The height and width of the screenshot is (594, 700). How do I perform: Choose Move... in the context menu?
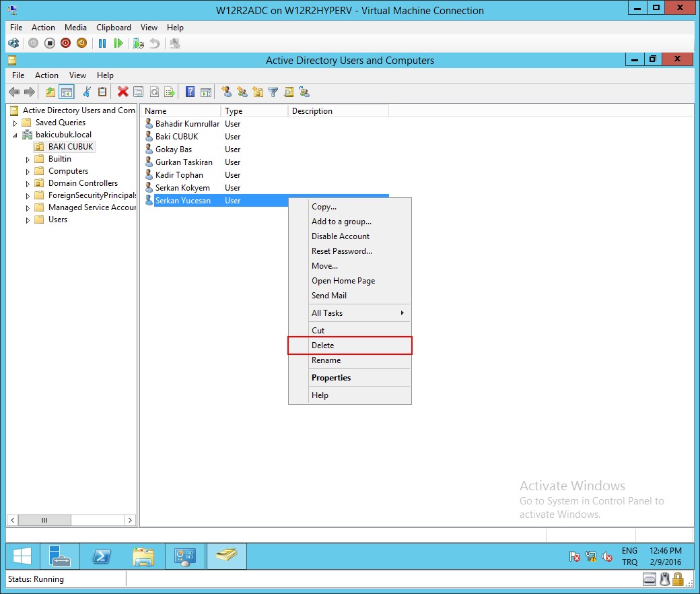[x=350, y=266]
